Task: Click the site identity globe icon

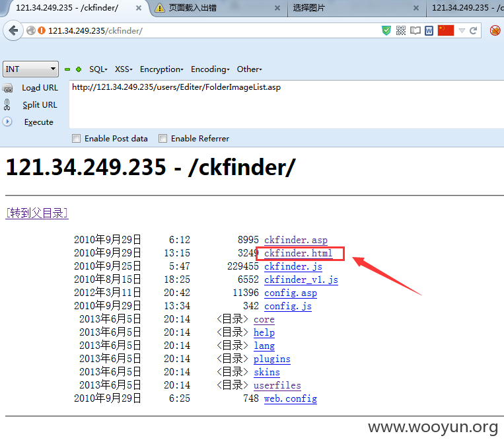Action: click(x=31, y=30)
